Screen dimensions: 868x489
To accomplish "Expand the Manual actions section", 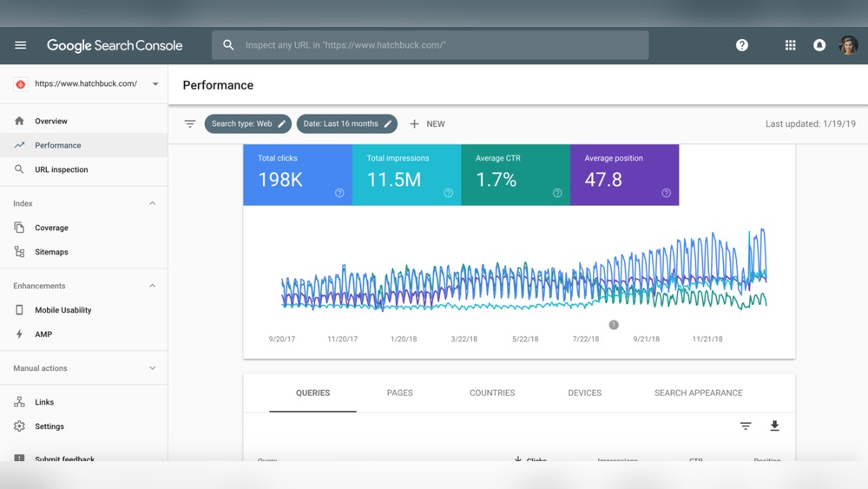I will tap(152, 368).
